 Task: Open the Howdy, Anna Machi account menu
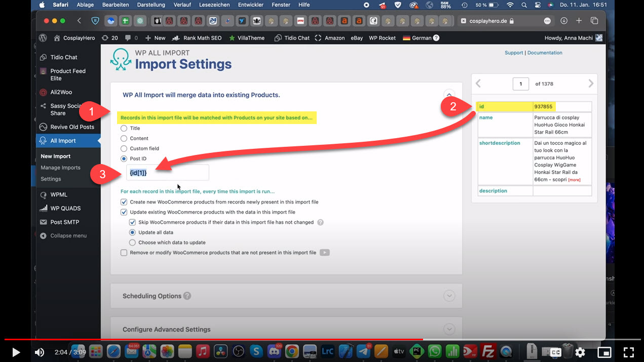573,38
